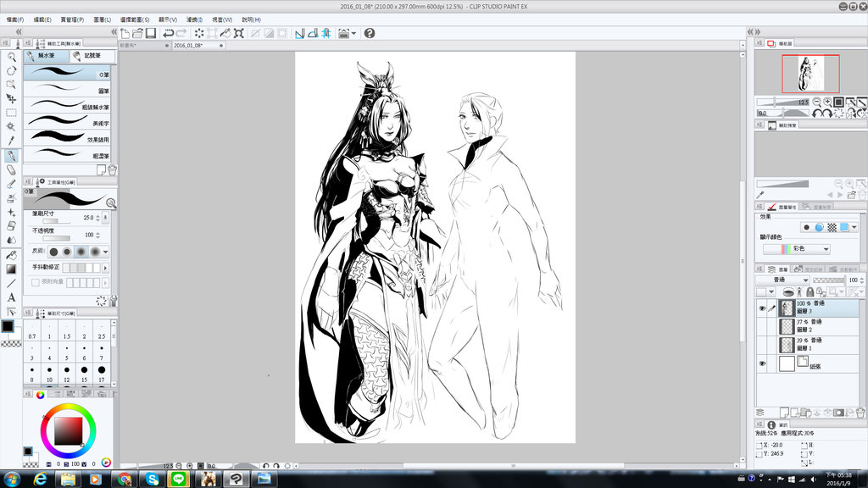Toggle the lock layer icon in layer panel
This screenshot has height=488, width=868.
(810, 292)
